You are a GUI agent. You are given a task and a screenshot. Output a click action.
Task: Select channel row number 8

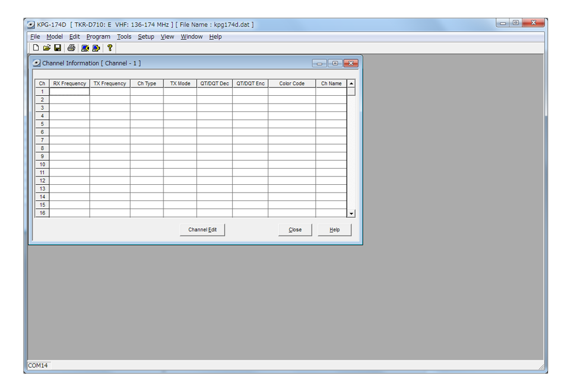point(42,148)
